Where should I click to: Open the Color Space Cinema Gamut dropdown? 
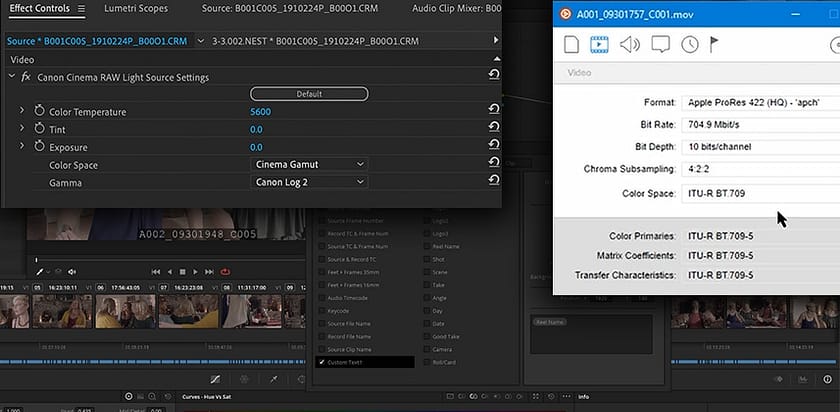coord(309,164)
